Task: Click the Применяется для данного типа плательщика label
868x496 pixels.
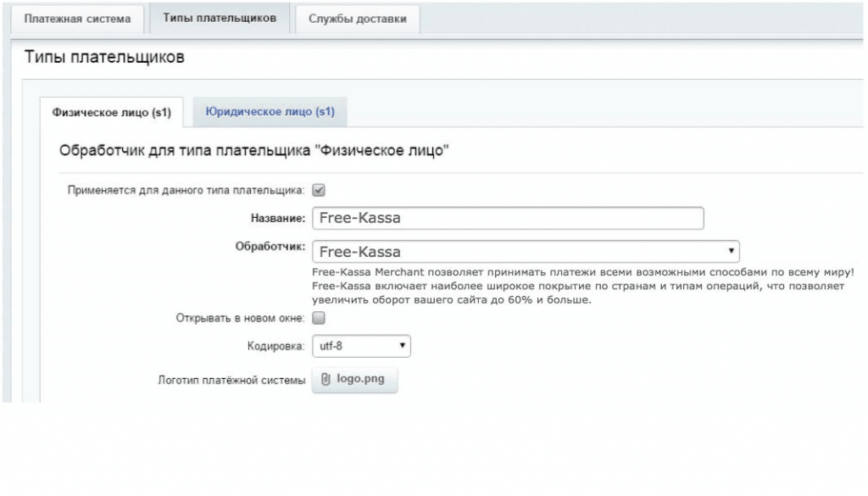Action: 186,191
